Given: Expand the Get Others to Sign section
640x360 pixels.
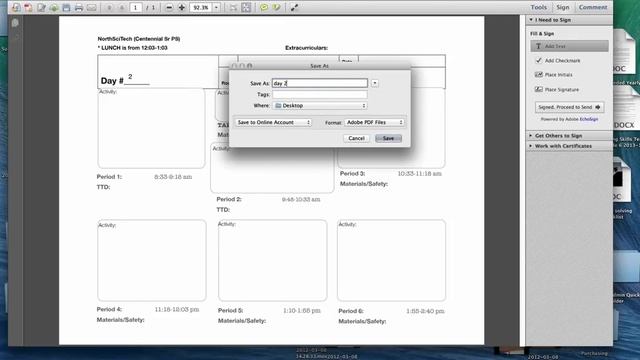Looking at the screenshot, I should pyautogui.click(x=569, y=136).
